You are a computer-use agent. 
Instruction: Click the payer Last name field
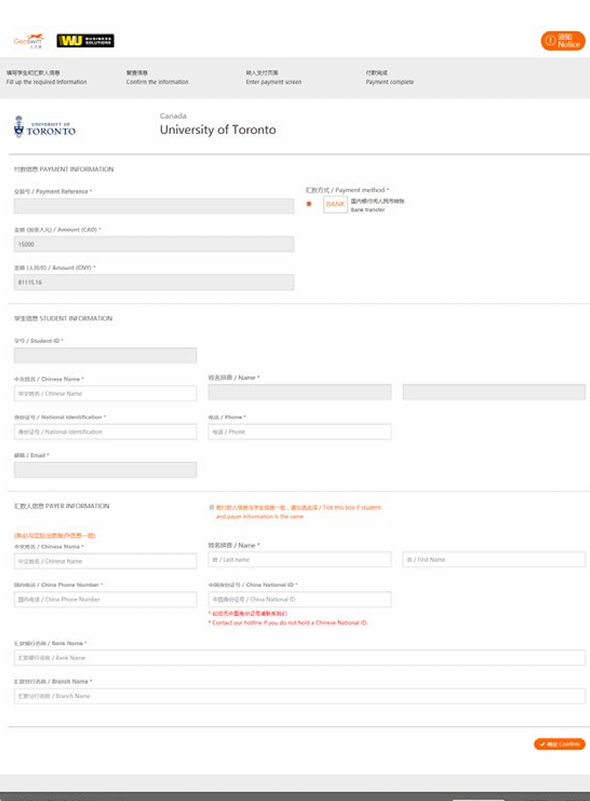coord(300,559)
